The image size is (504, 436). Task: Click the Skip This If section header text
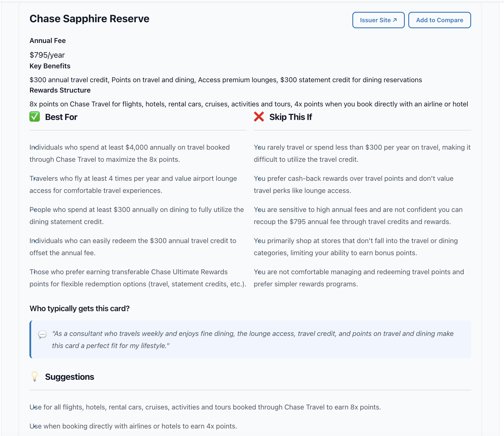pos(290,117)
